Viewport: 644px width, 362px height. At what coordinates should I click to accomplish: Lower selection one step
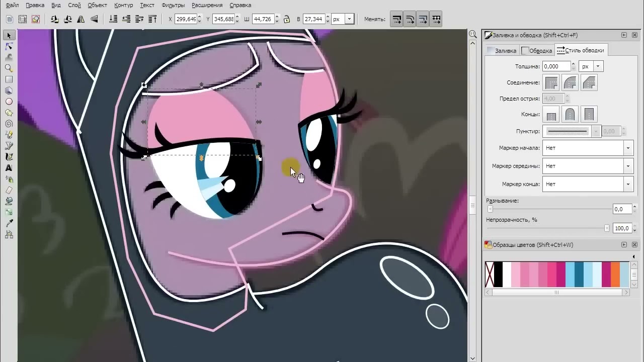(x=126, y=19)
